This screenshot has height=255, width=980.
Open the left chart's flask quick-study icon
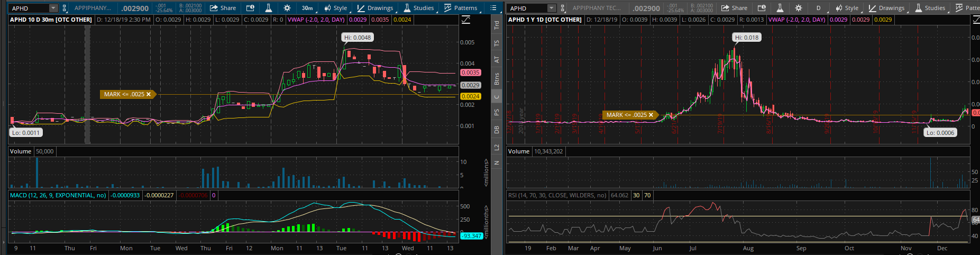tap(269, 8)
